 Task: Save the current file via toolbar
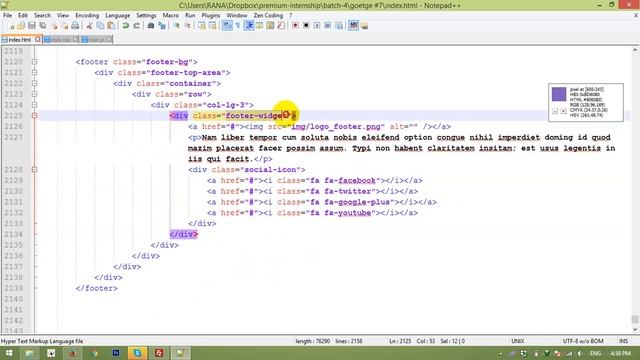click(32, 26)
